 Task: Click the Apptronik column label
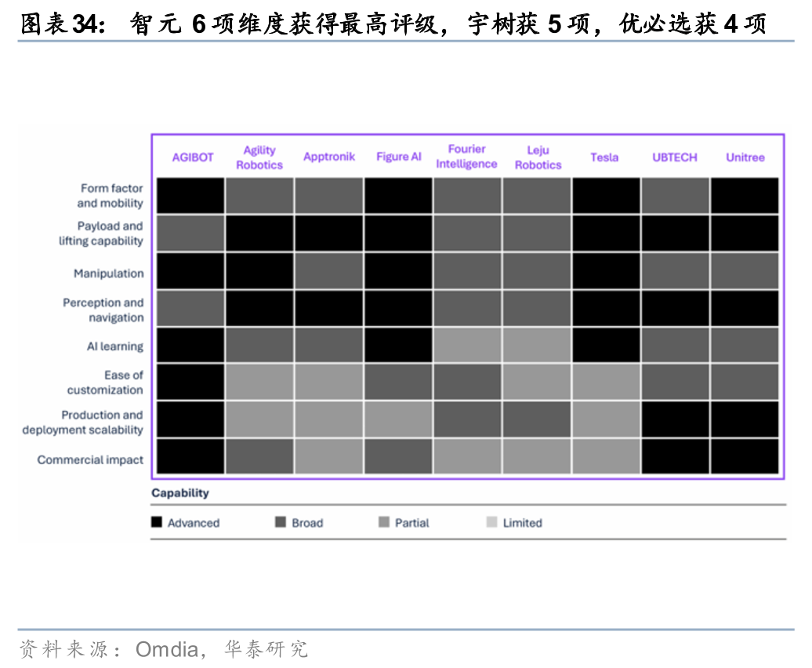(x=329, y=157)
